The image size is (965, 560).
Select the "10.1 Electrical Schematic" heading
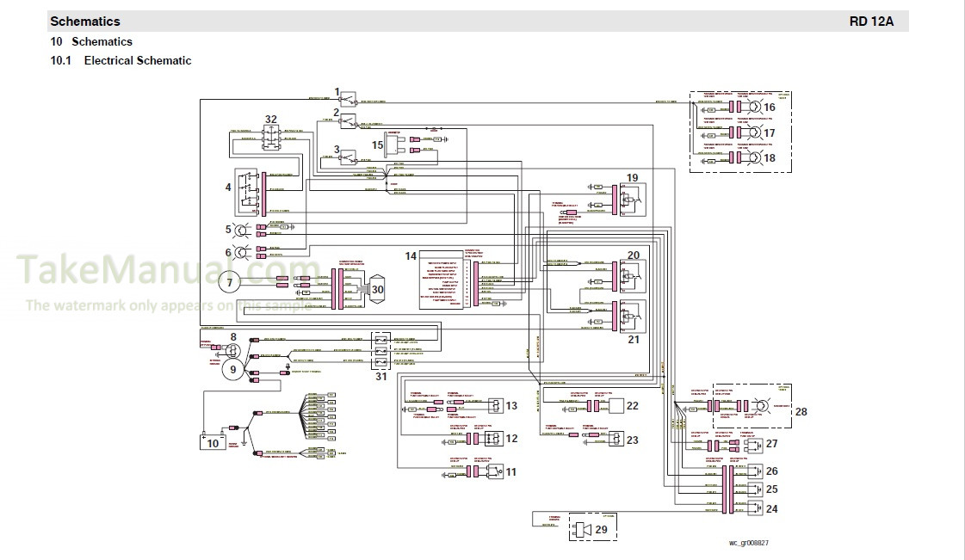pyautogui.click(x=121, y=61)
